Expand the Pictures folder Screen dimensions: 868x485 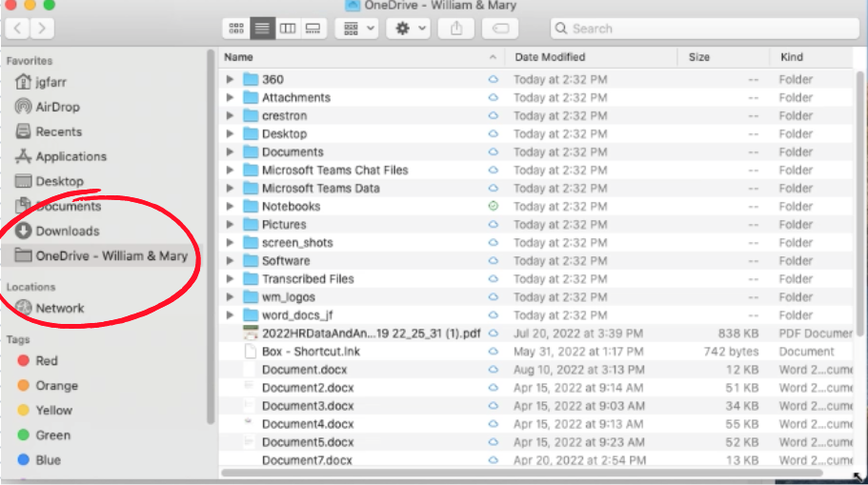230,224
